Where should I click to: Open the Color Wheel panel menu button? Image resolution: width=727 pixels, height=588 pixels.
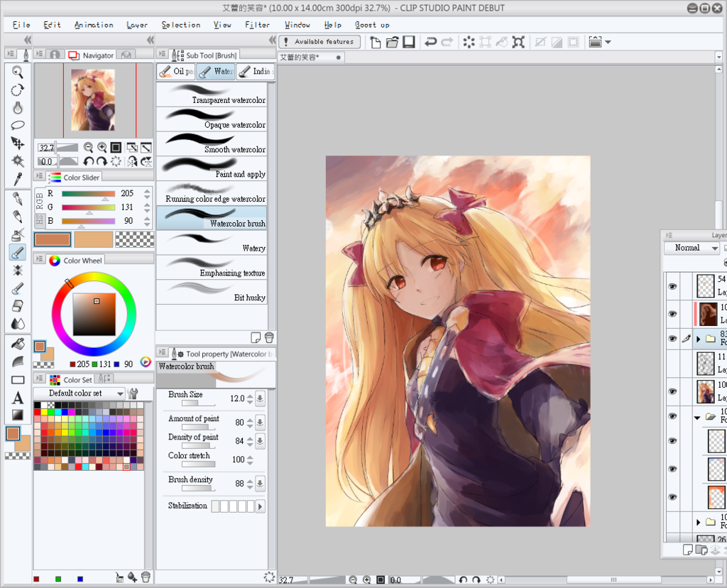click(x=40, y=259)
